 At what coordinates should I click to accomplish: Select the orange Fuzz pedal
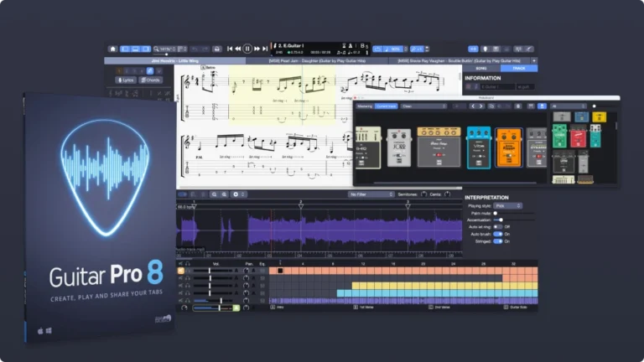tap(509, 147)
